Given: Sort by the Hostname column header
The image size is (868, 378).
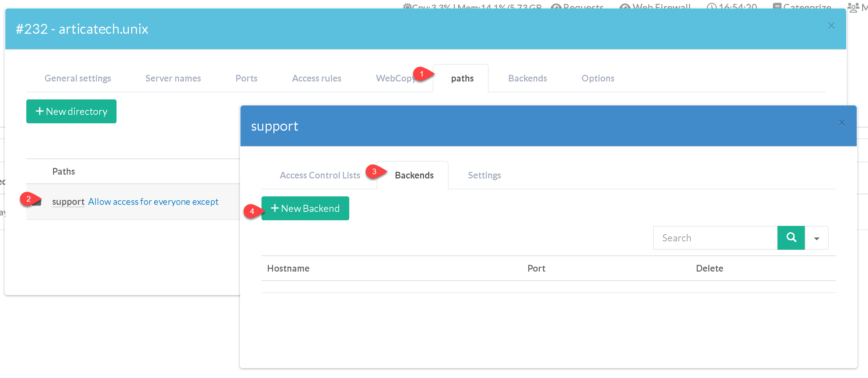Looking at the screenshot, I should [x=288, y=268].
